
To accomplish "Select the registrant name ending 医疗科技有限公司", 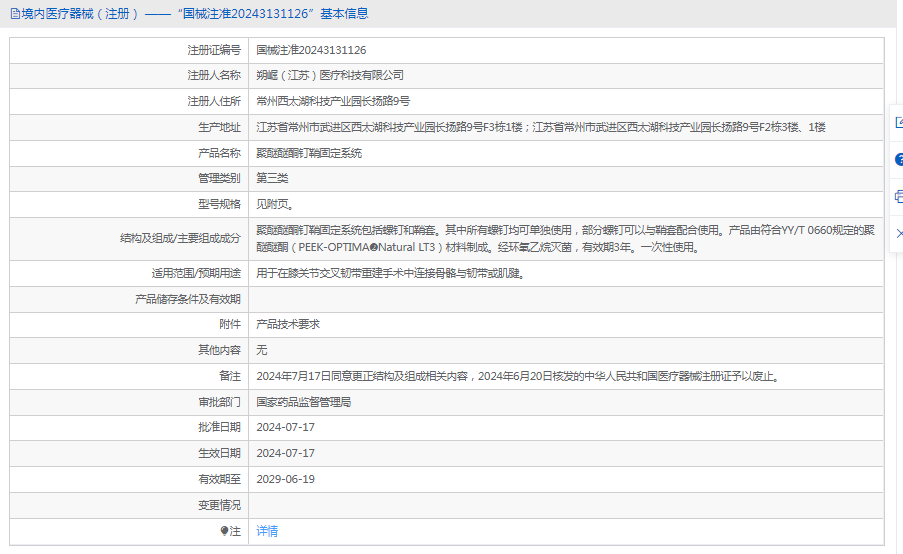I will click(x=330, y=75).
